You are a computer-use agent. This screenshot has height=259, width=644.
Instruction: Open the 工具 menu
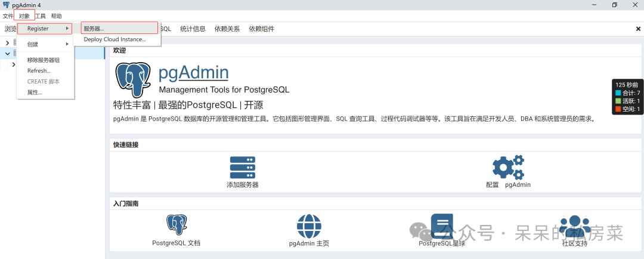pyautogui.click(x=41, y=17)
